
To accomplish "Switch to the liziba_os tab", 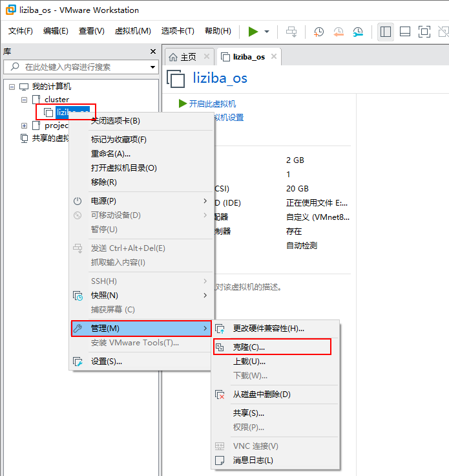I will click(249, 57).
